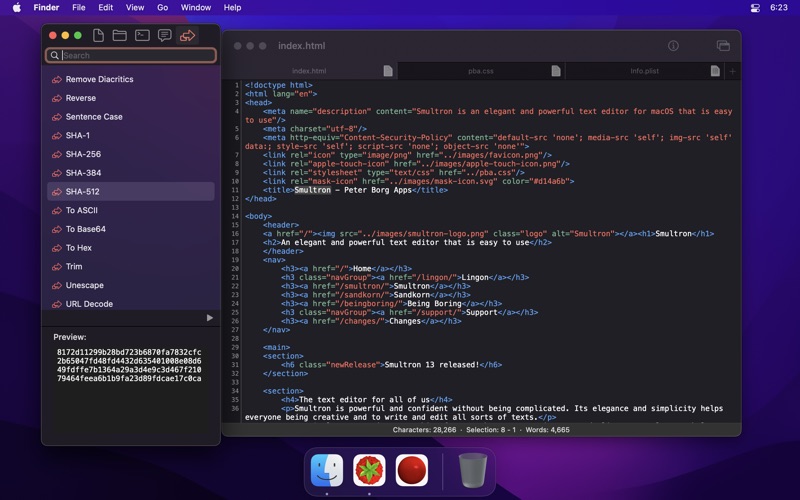800x500 pixels.
Task: Open Finder from the Dock
Action: 327,470
